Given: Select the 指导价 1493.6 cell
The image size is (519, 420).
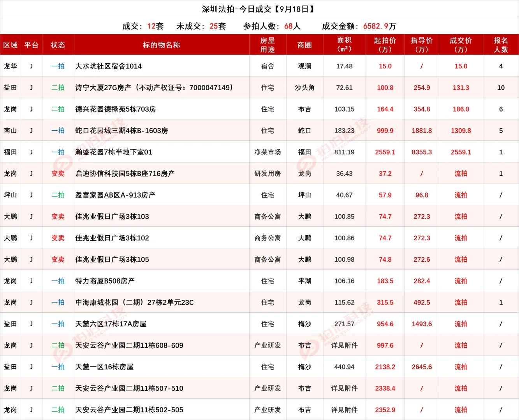Looking at the screenshot, I should pos(422,324).
